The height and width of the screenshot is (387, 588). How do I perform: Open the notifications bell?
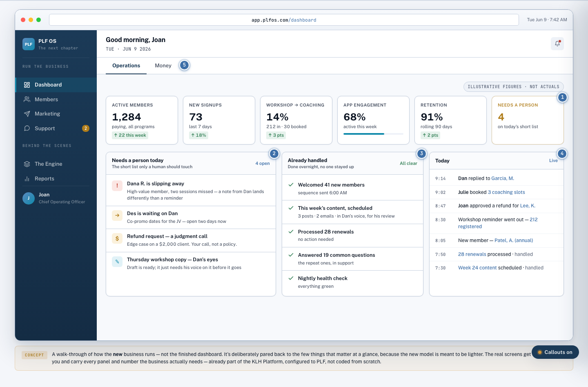click(557, 44)
